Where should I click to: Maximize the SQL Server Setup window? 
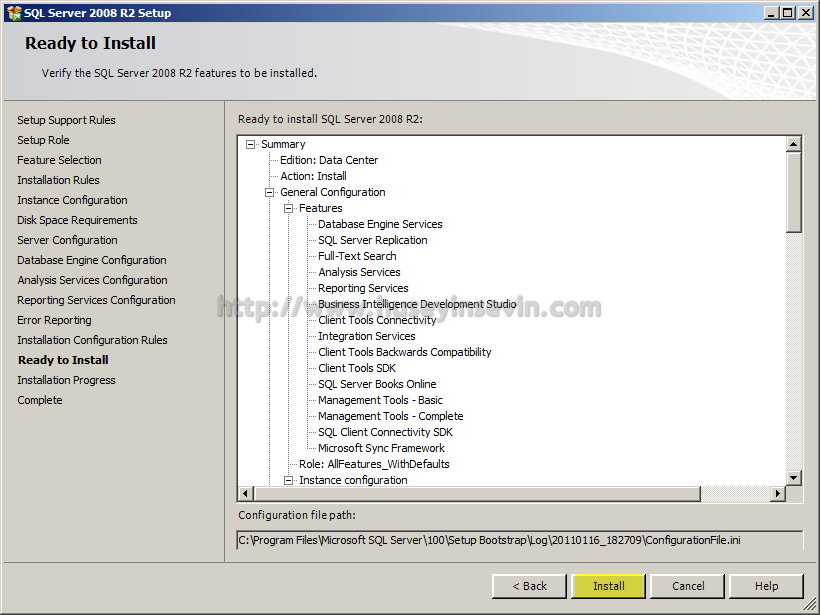tap(788, 13)
